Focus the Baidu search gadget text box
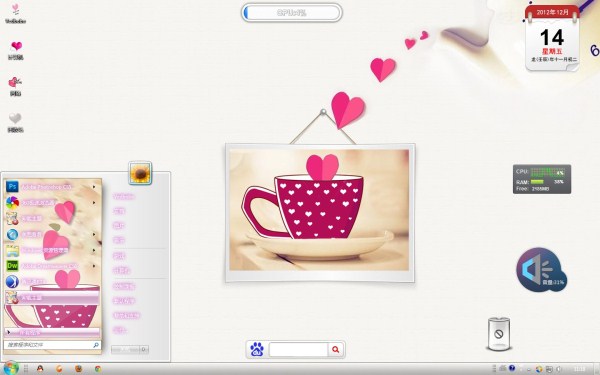Screen dimensions: 600x375 pyautogui.click(x=298, y=349)
